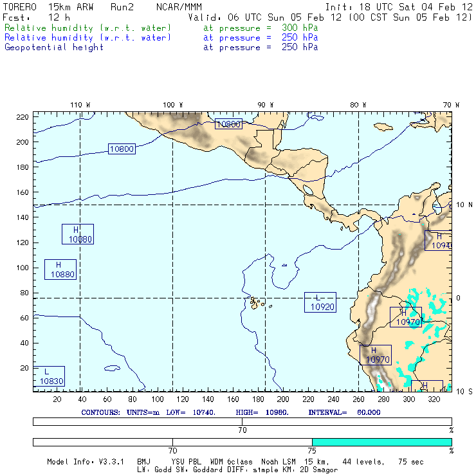Click the "80 W" longitude label
476x476 pixels.
[x=358, y=105]
